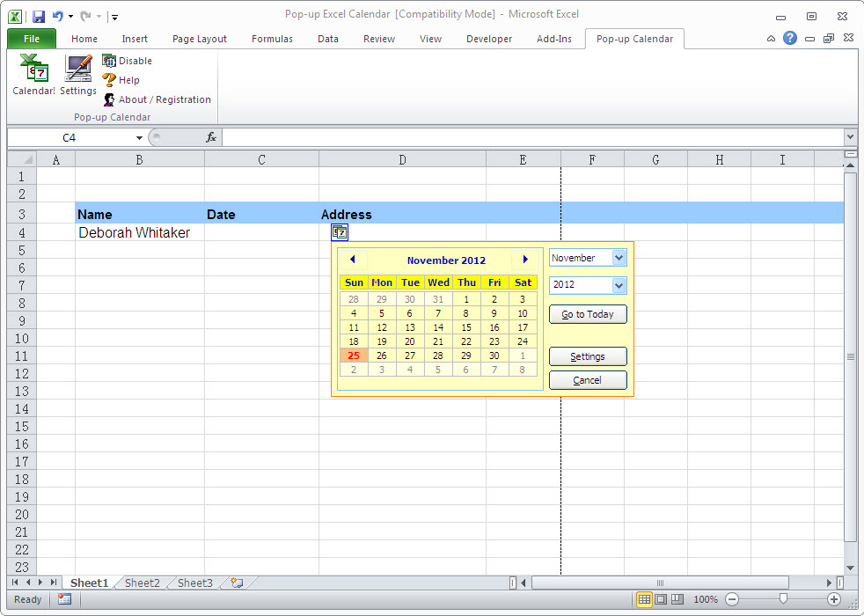Click the Insert Worksheet tab icon

coord(236,583)
